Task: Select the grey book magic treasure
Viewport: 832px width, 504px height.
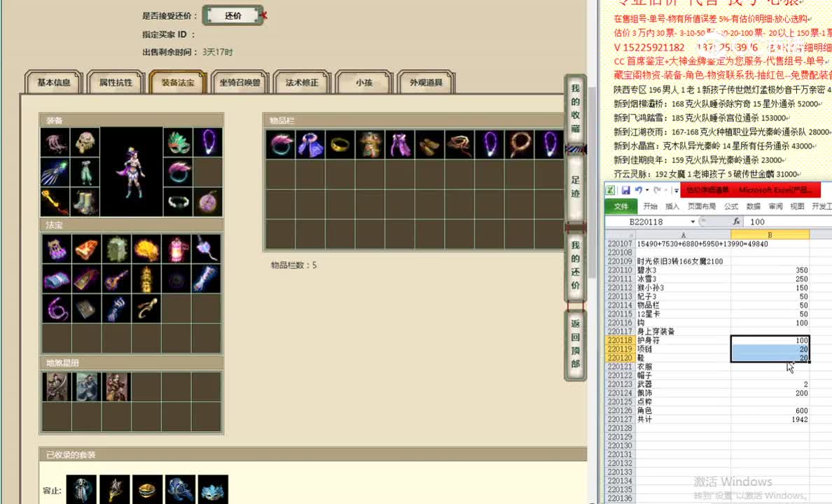Action: [x=86, y=309]
